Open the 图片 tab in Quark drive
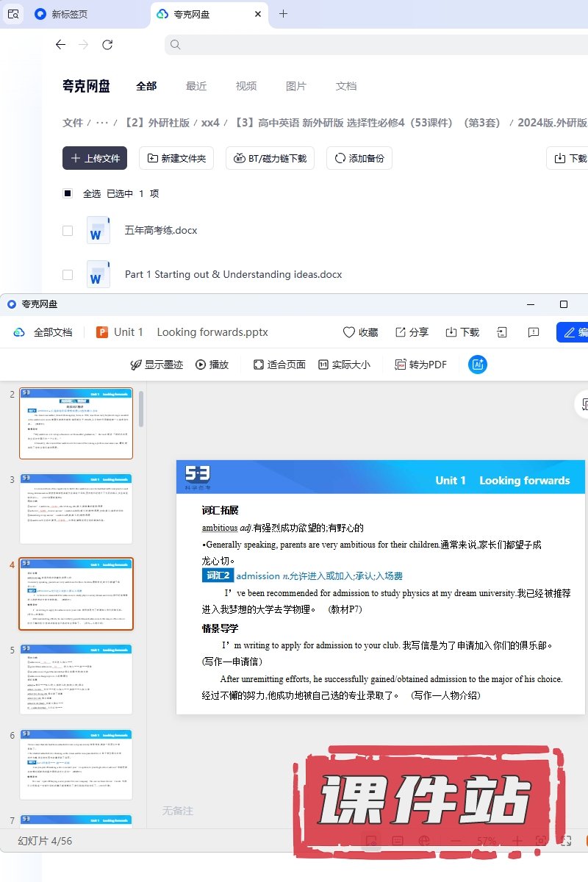This screenshot has height=882, width=588. pyautogui.click(x=295, y=86)
